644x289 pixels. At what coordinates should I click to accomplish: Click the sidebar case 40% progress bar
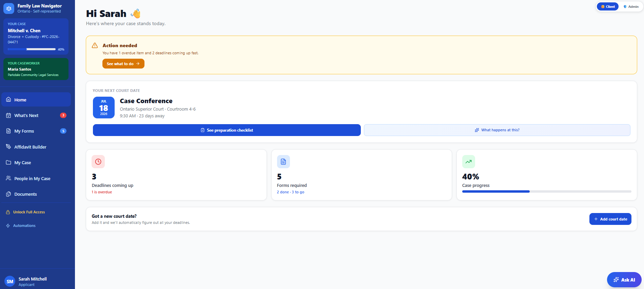32,49
